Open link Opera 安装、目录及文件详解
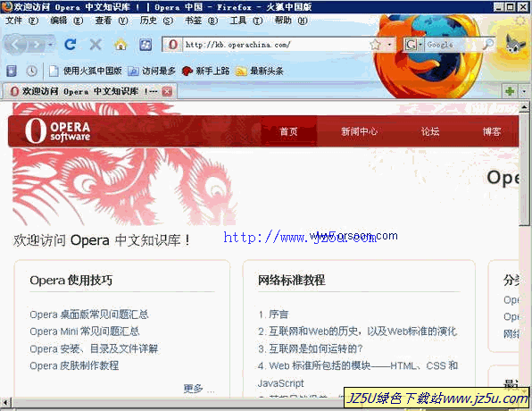This screenshot has width=532, height=411. click(94, 348)
